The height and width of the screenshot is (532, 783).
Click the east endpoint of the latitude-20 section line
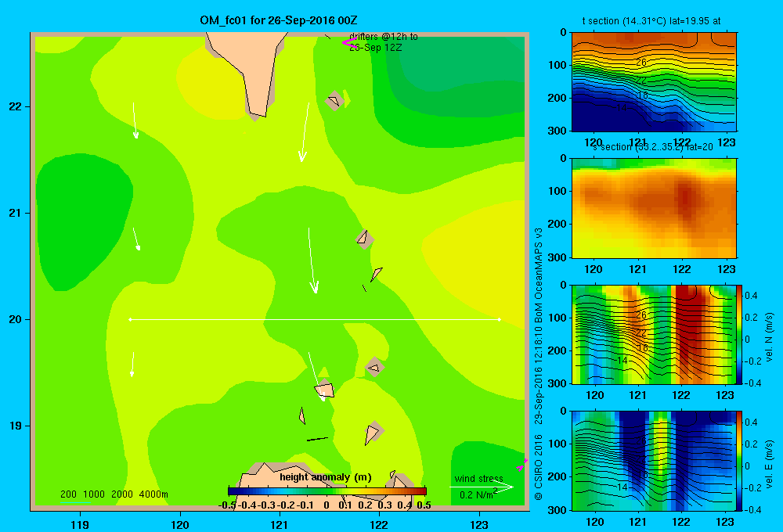tap(500, 319)
